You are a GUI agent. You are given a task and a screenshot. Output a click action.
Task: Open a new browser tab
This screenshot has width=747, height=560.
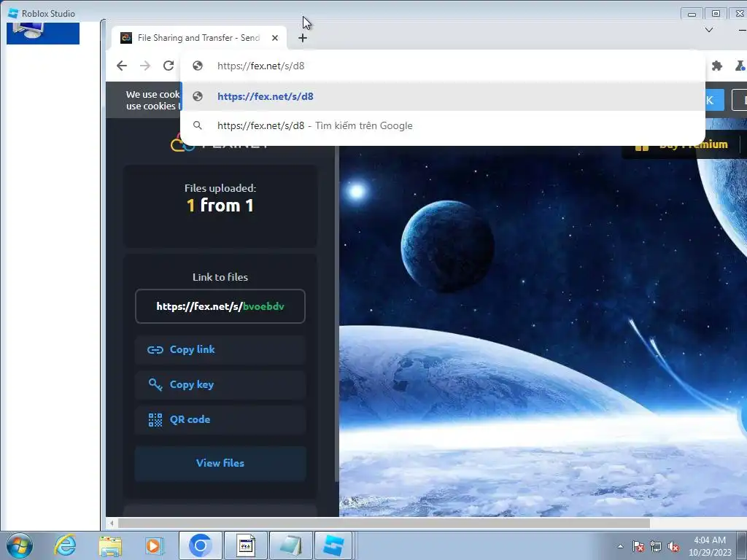tap(303, 38)
